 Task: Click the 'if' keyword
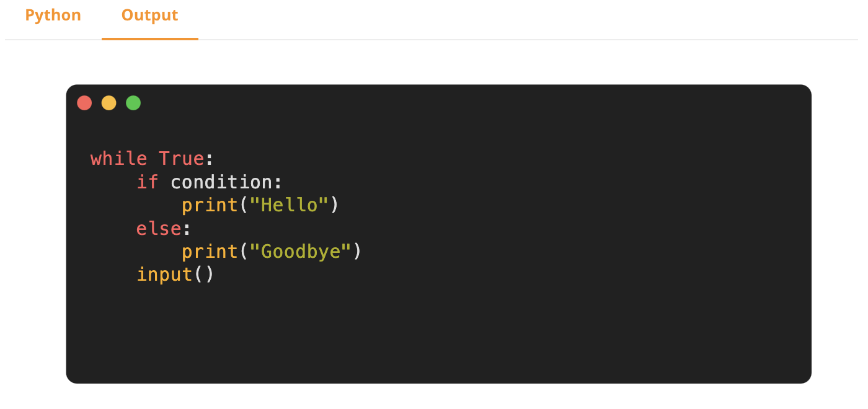point(148,182)
